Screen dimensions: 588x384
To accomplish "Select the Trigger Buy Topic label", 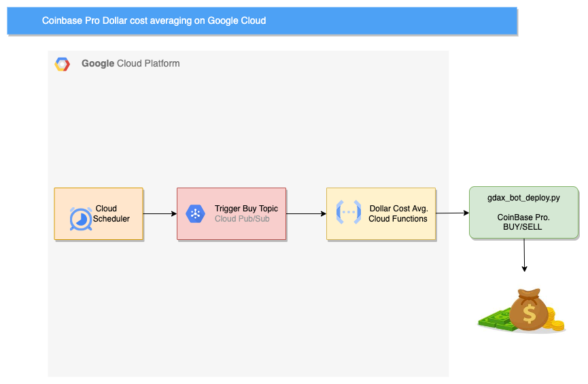I will 246,209.
